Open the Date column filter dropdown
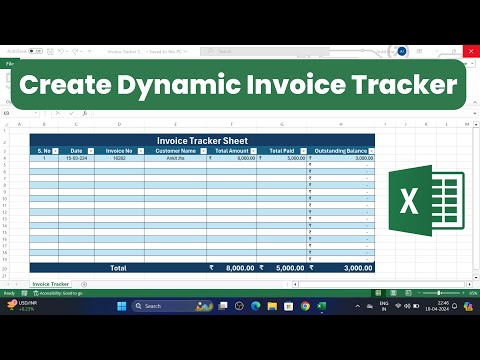Screen dimensions: 480x360 pyautogui.click(x=91, y=151)
